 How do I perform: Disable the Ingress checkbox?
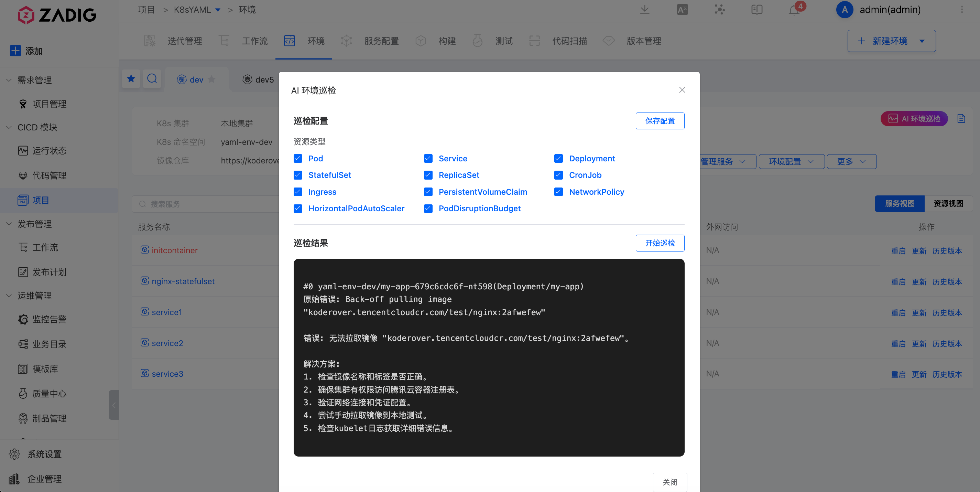[298, 192]
